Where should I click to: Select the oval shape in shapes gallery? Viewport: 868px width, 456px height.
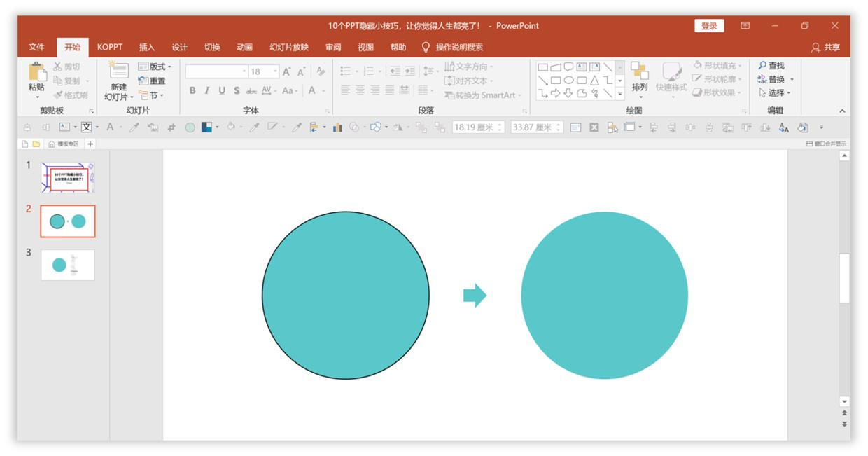point(569,80)
